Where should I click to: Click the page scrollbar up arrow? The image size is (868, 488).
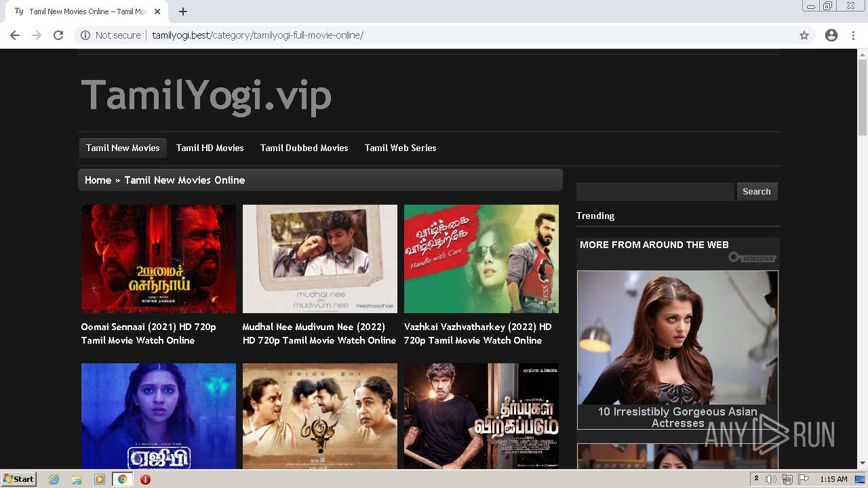point(863,54)
